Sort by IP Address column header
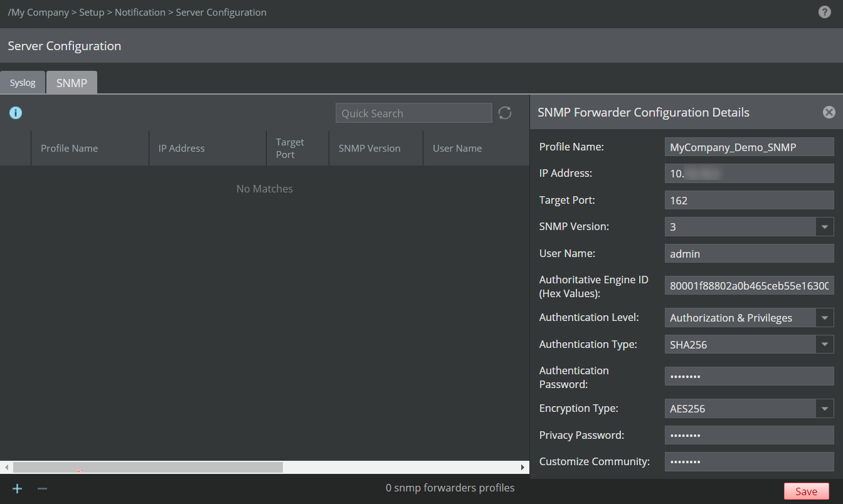843x504 pixels. point(208,148)
